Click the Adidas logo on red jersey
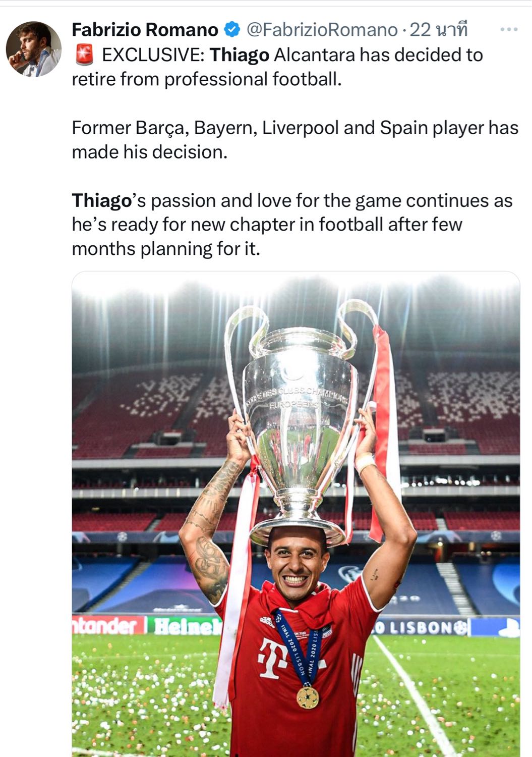Viewport: 532px width, 757px height. pyautogui.click(x=267, y=620)
